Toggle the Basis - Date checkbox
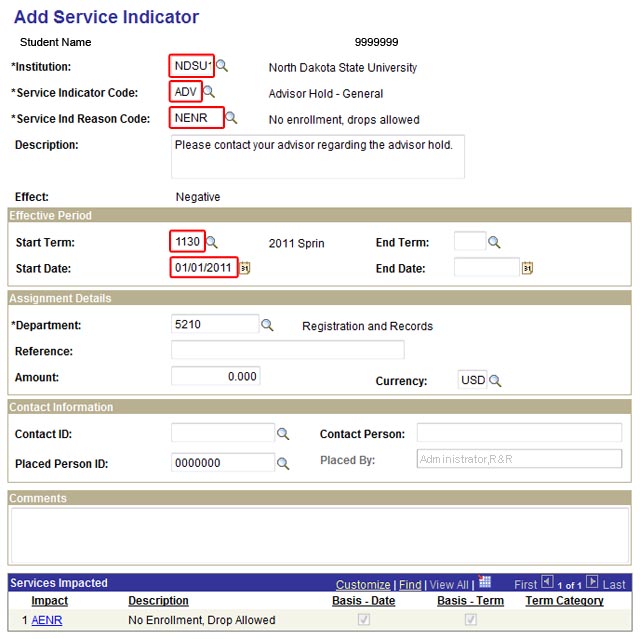This screenshot has height=639, width=640. pos(364,620)
